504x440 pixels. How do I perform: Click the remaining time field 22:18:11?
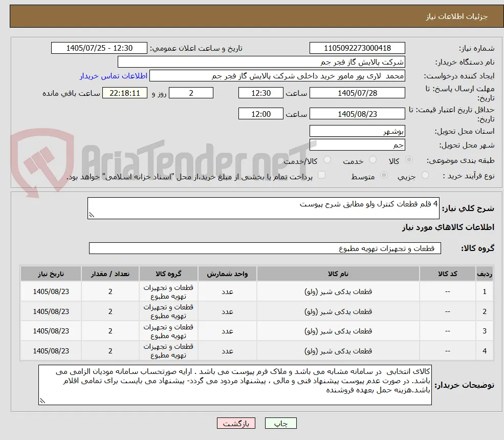pos(125,93)
